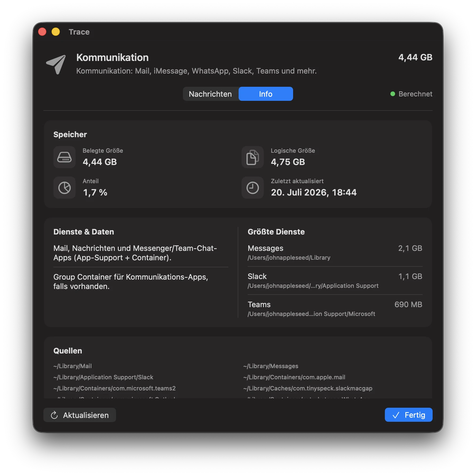Click the Teams Support/Microsoft path

click(x=311, y=314)
